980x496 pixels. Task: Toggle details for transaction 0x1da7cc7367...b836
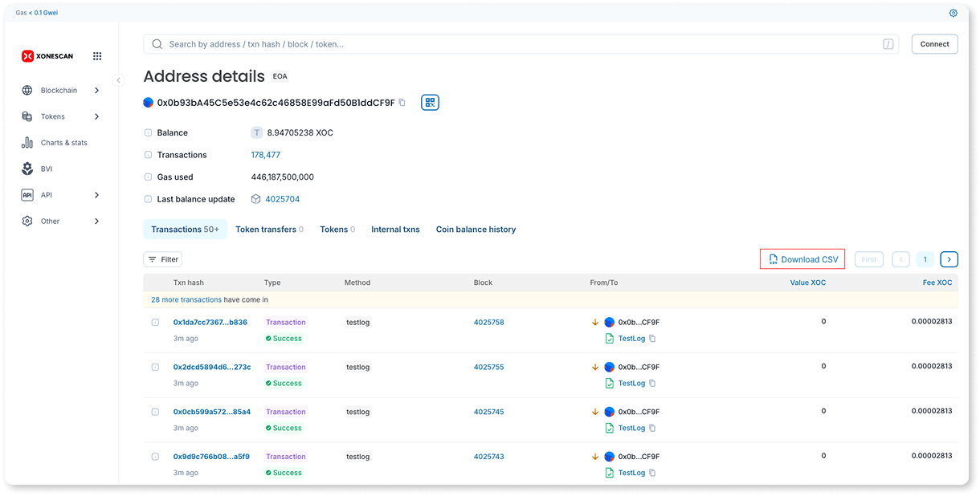click(x=155, y=323)
